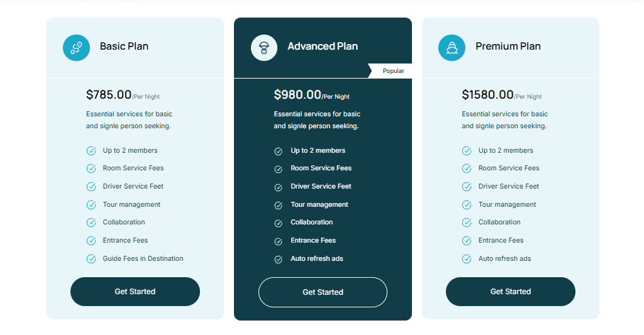Click the $785.00 Basic price
This screenshot has height=335, width=644.
(109, 95)
